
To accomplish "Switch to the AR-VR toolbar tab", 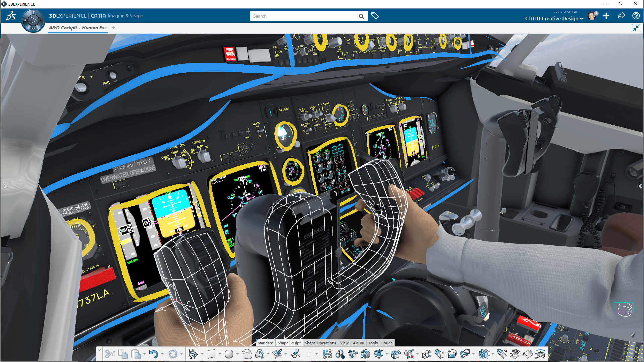I will (x=358, y=343).
